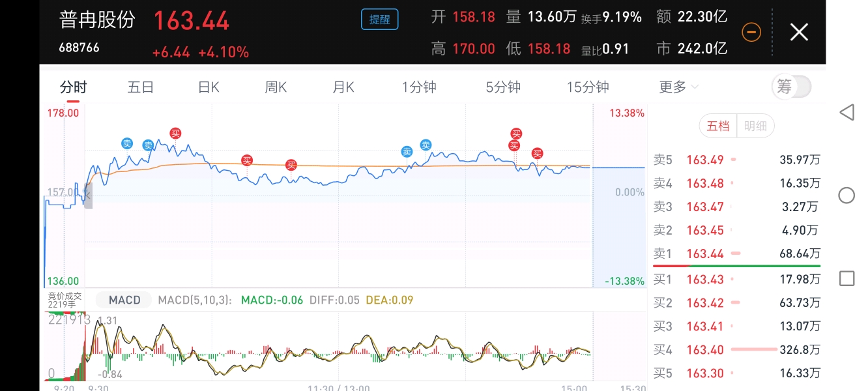The height and width of the screenshot is (391, 868).
Task: Tap the 13.38% upper limit label
Action: pyautogui.click(x=627, y=113)
